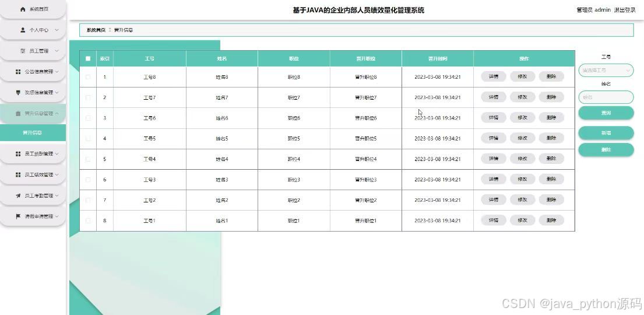The width and height of the screenshot is (644, 315).
Task: Click 修改 for the 工号8 row
Action: pos(522,76)
